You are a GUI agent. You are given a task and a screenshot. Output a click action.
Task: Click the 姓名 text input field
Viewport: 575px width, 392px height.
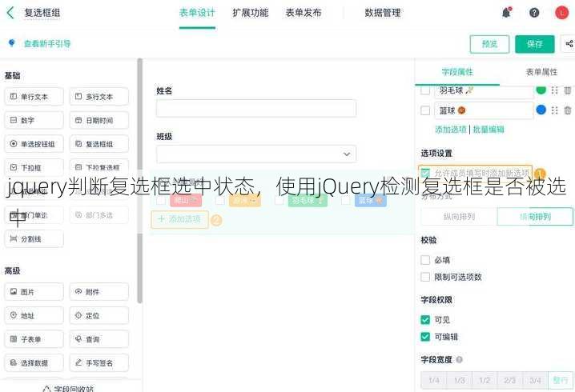(256, 109)
